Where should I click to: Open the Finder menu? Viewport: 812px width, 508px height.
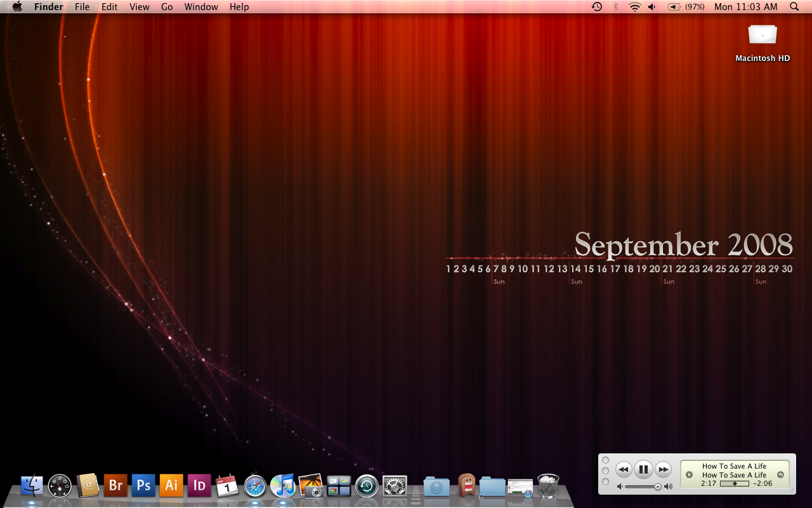point(48,6)
